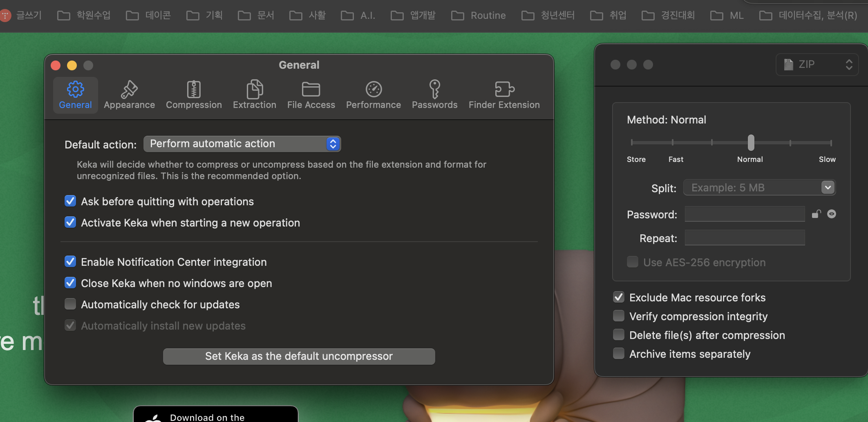The width and height of the screenshot is (868, 422).
Task: Open the 경진대회 bookmark folder
Action: pos(668,16)
